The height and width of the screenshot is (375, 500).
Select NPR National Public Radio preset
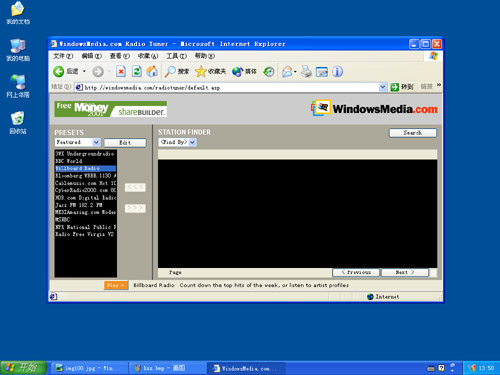(85, 227)
